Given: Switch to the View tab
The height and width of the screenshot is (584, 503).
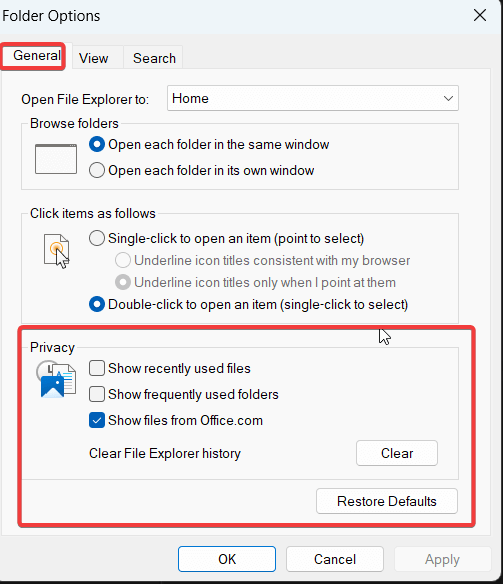Looking at the screenshot, I should pos(94,58).
